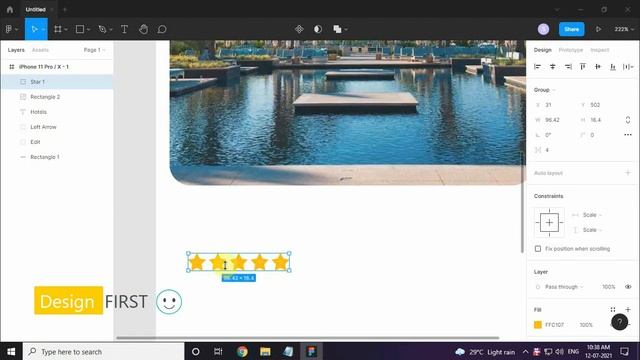
Task: Click Align bottom icon
Action: click(613, 67)
